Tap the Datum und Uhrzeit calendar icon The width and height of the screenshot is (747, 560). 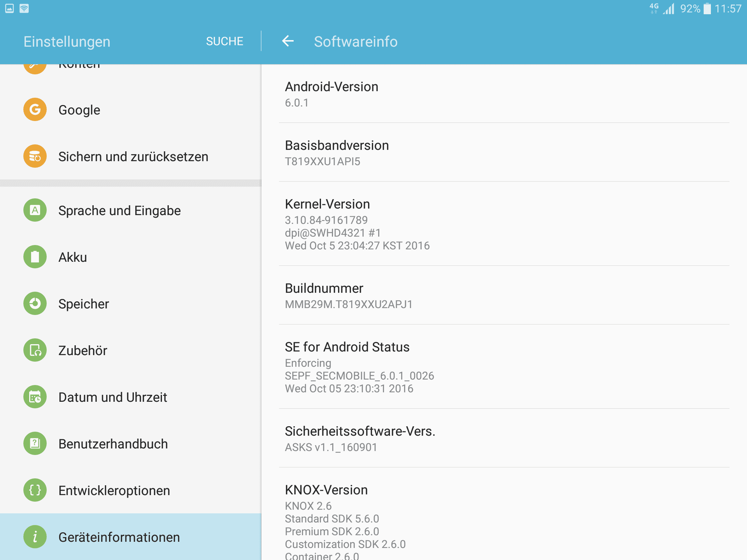click(x=35, y=397)
